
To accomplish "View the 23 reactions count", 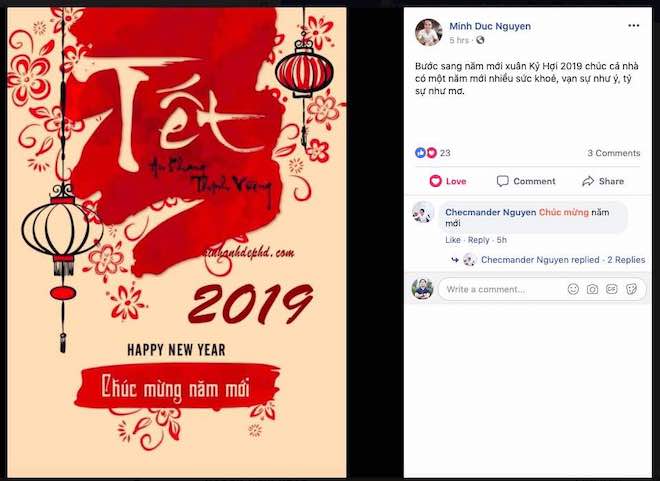I will (445, 153).
